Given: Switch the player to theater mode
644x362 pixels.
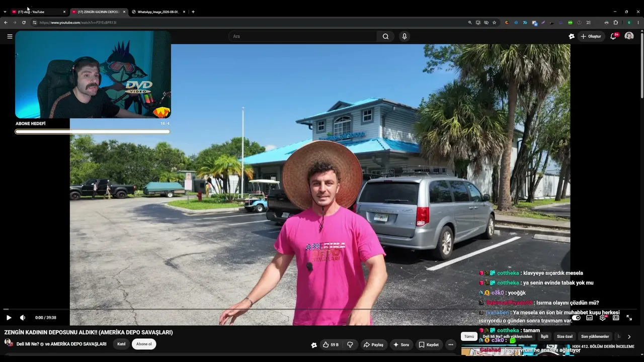Looking at the screenshot, I should click(616, 318).
